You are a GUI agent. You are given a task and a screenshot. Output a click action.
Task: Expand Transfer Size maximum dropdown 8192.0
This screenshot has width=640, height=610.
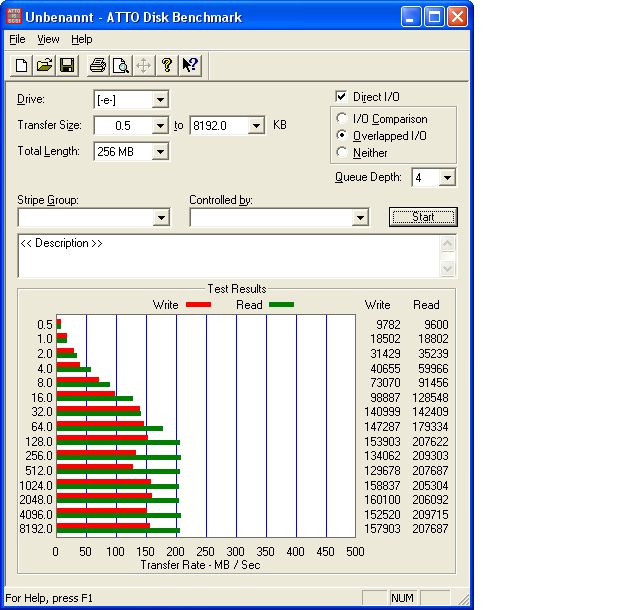pyautogui.click(x=256, y=125)
